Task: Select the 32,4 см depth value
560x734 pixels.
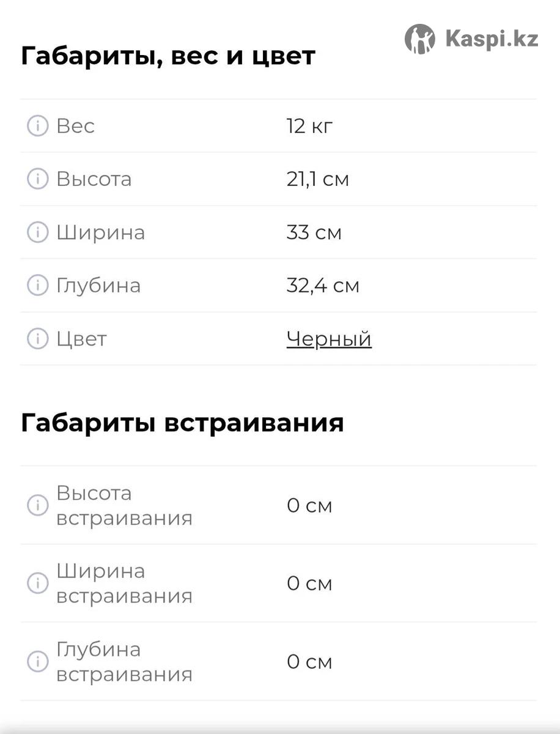Action: (x=323, y=286)
